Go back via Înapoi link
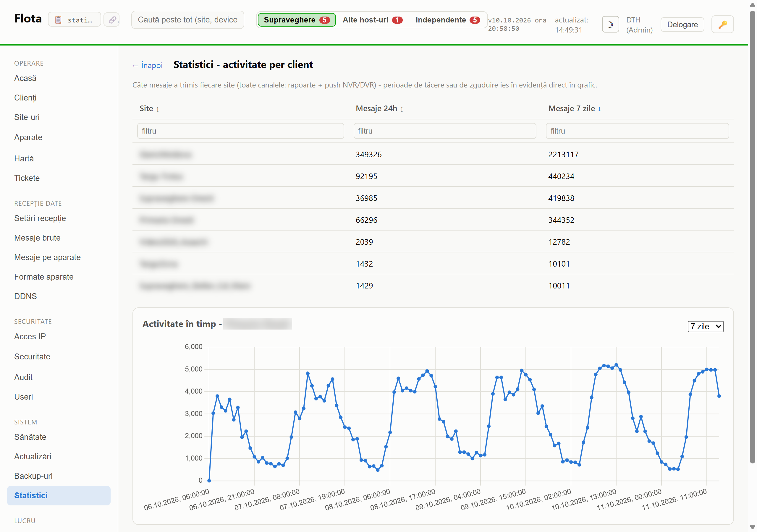 148,65
